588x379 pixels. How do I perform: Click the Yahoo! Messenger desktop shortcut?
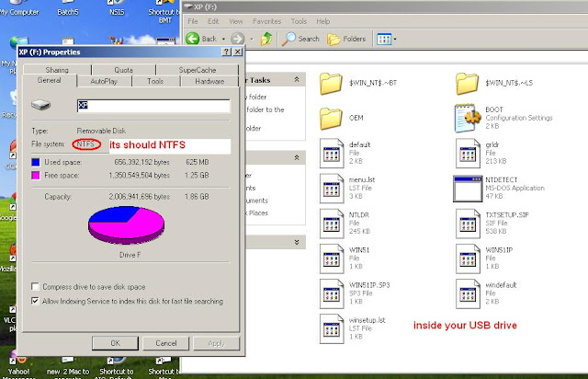[17, 366]
